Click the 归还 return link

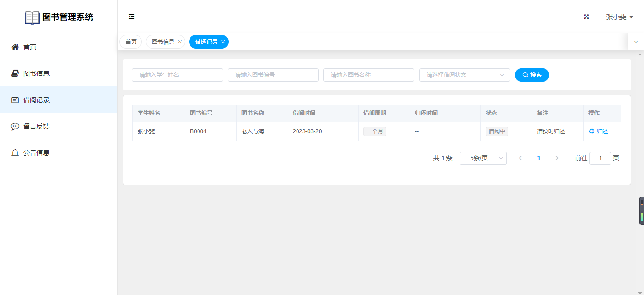(x=599, y=131)
